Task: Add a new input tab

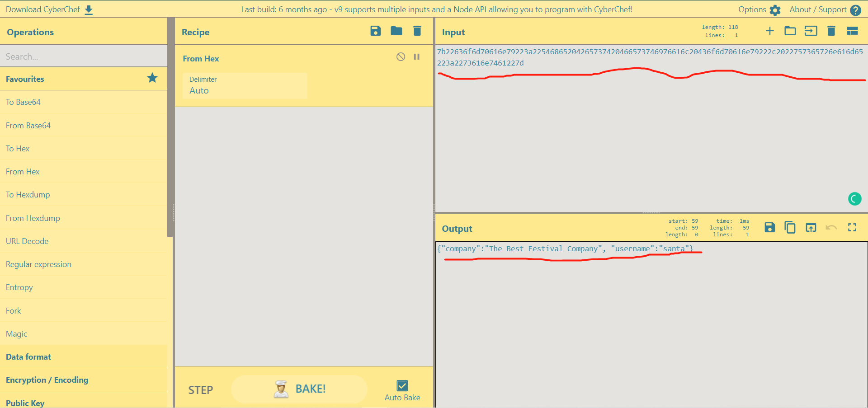Action: (x=769, y=31)
